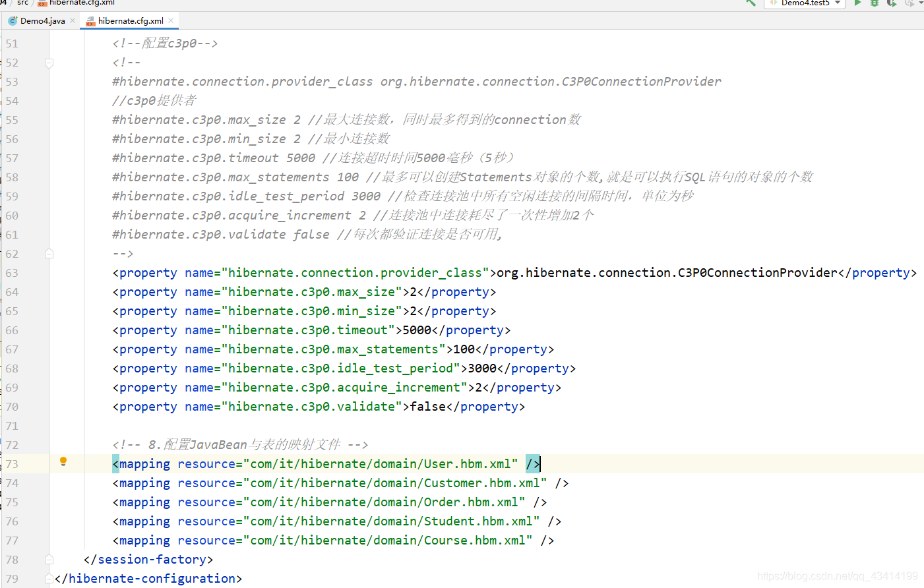The width and height of the screenshot is (924, 588).
Task: Click line number 51 in the gutter
Action: (x=12, y=44)
